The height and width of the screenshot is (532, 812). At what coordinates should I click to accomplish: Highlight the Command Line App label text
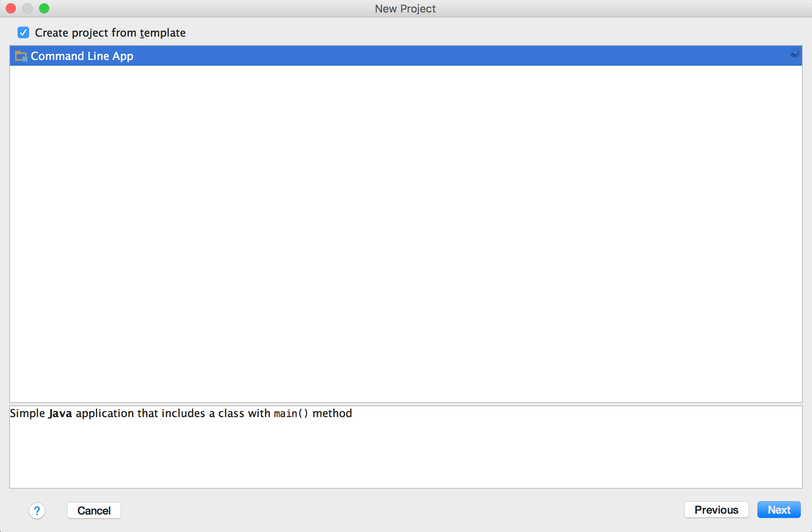tap(82, 56)
